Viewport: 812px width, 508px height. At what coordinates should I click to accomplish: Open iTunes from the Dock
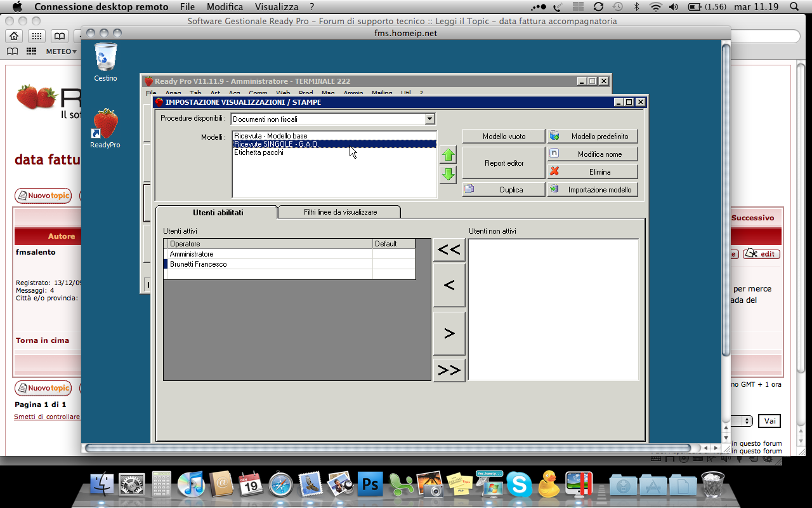pyautogui.click(x=190, y=485)
